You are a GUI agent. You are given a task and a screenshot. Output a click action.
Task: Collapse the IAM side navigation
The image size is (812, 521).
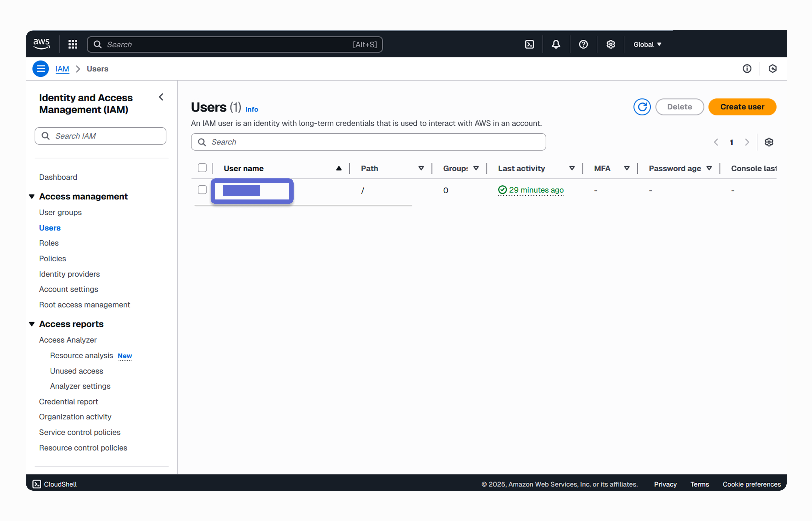(161, 97)
